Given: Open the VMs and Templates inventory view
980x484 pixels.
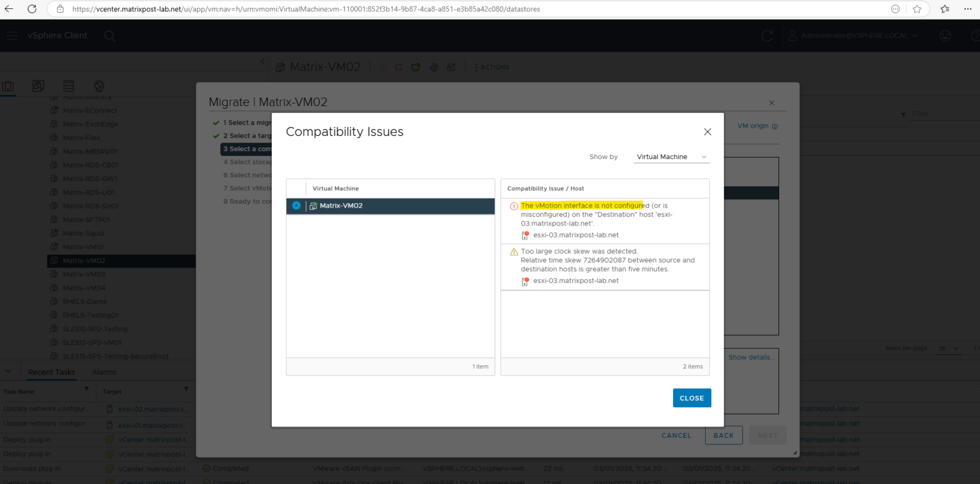Looking at the screenshot, I should (38, 86).
